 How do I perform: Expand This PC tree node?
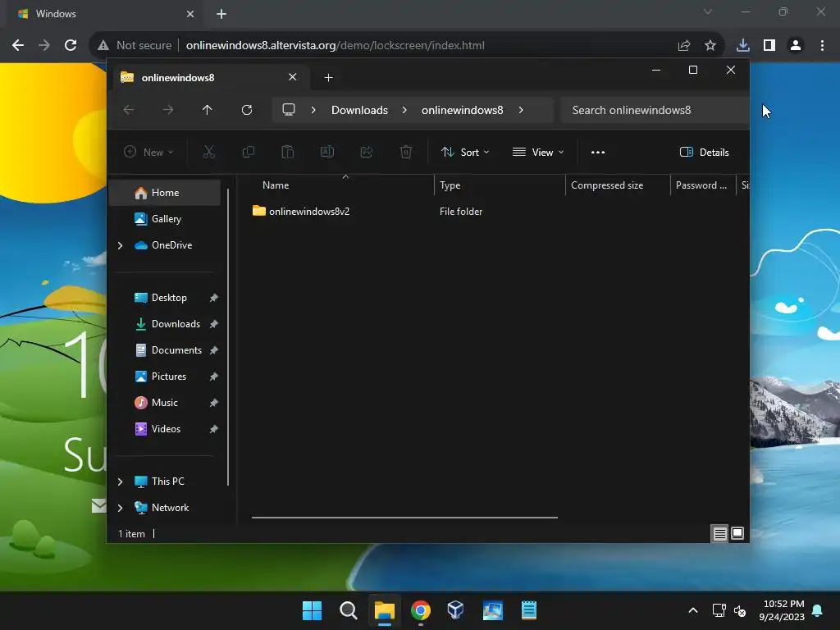pyautogui.click(x=120, y=482)
